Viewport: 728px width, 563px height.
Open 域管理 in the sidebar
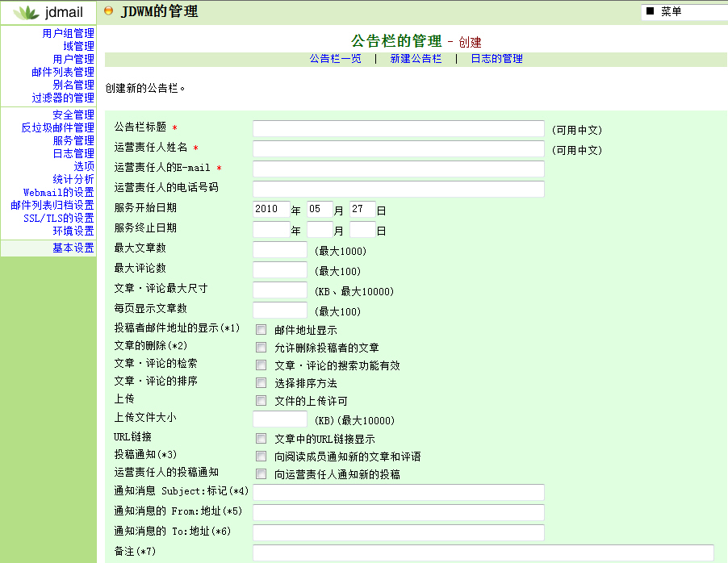coord(79,46)
